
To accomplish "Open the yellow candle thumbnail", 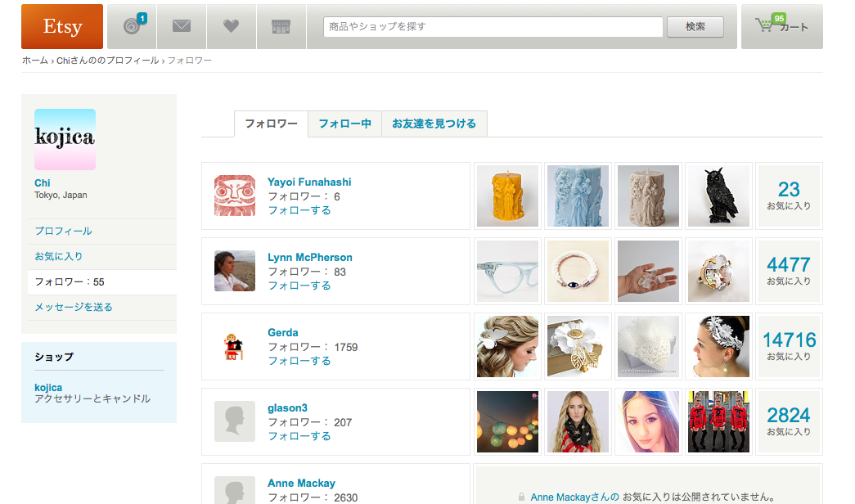I will (507, 196).
